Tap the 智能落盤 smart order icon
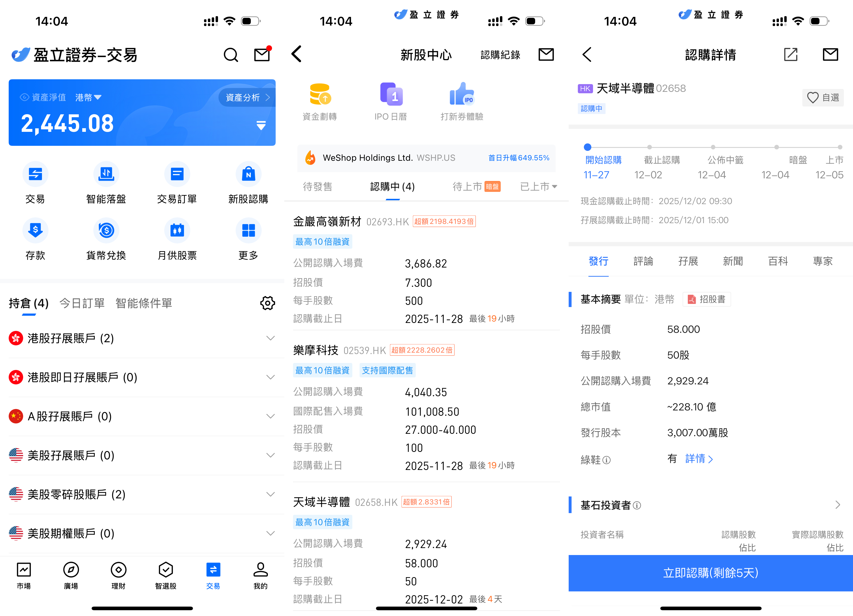 tap(106, 174)
